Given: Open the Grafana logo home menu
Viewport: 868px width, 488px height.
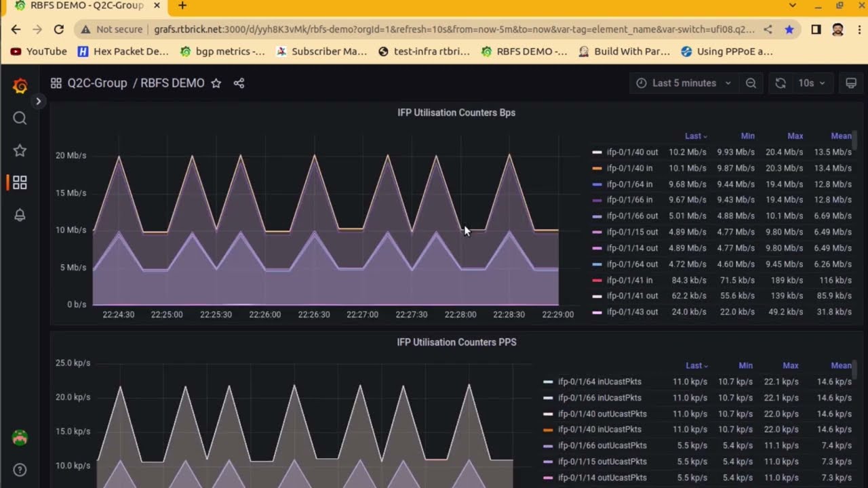Looking at the screenshot, I should click(20, 86).
